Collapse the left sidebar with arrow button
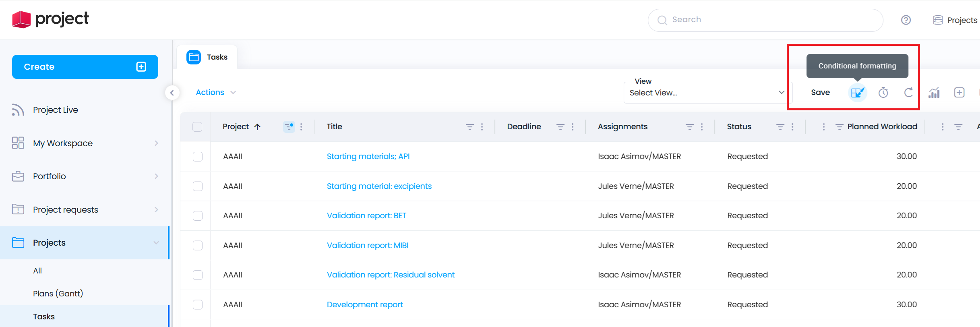 [172, 93]
